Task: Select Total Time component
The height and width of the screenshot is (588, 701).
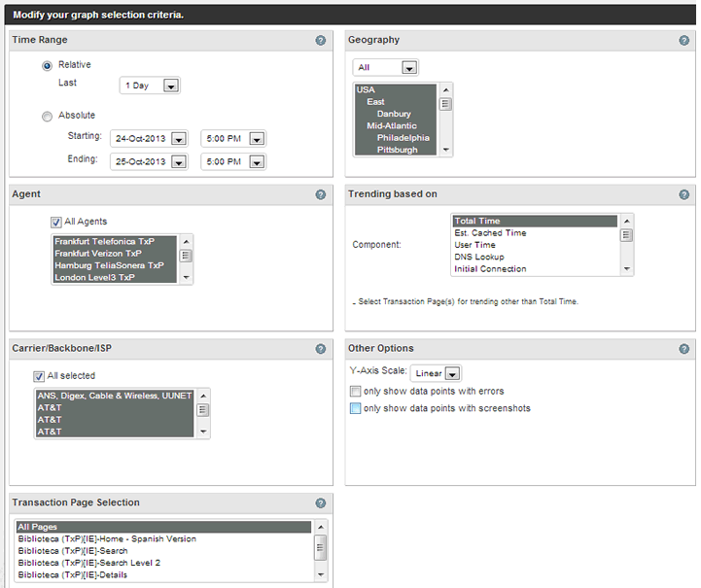Action: 535,221
